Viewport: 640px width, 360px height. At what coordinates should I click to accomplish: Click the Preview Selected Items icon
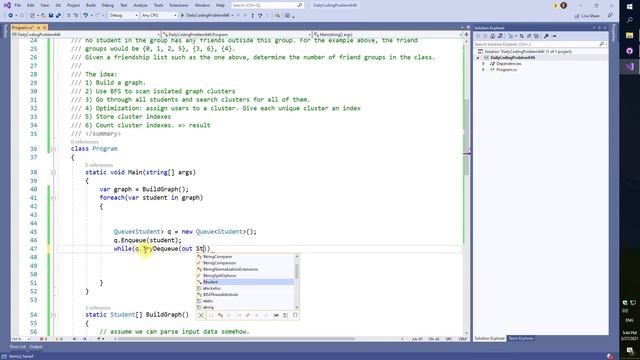tap(554, 36)
